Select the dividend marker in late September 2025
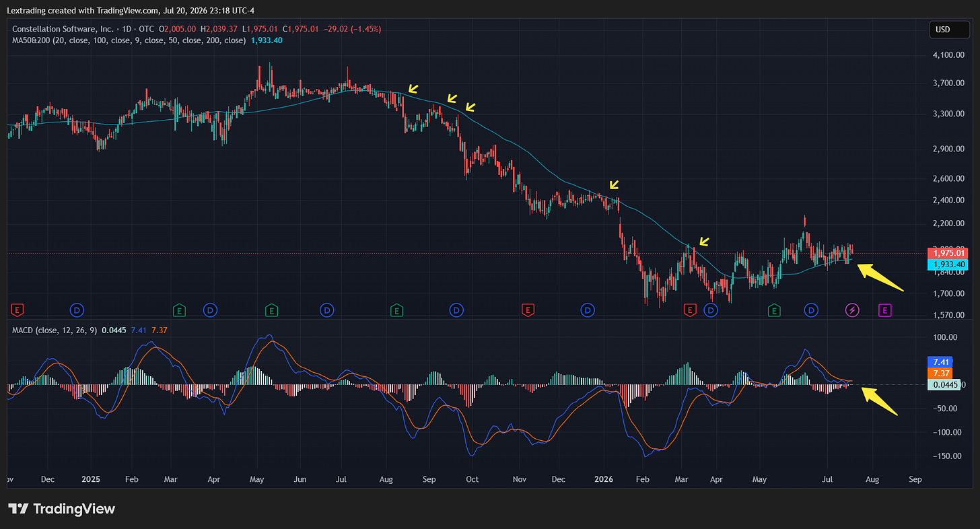This screenshot has height=529, width=980. pyautogui.click(x=456, y=310)
